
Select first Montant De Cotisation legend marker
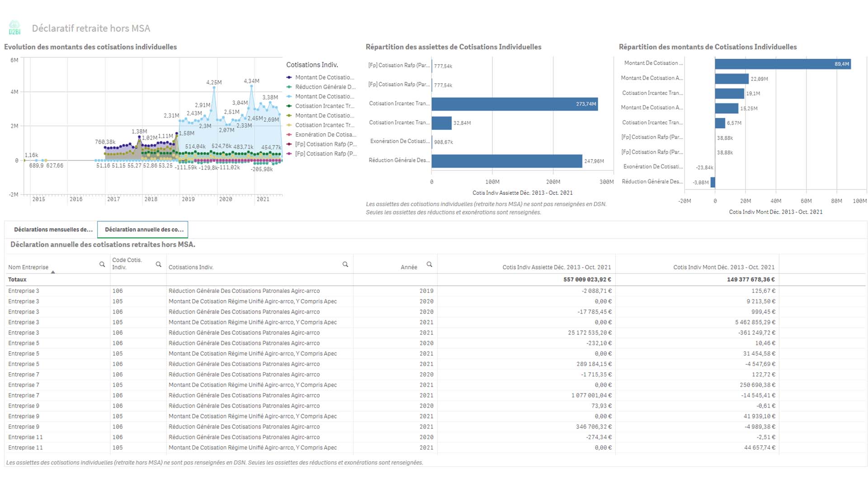[x=289, y=77]
